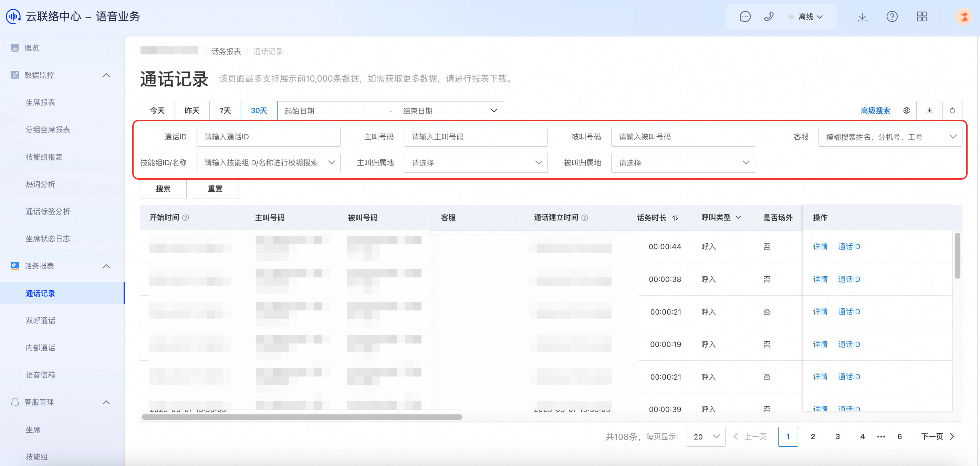This screenshot has height=466, width=980.
Task: Open the 离线 status dropdown
Action: point(806,17)
